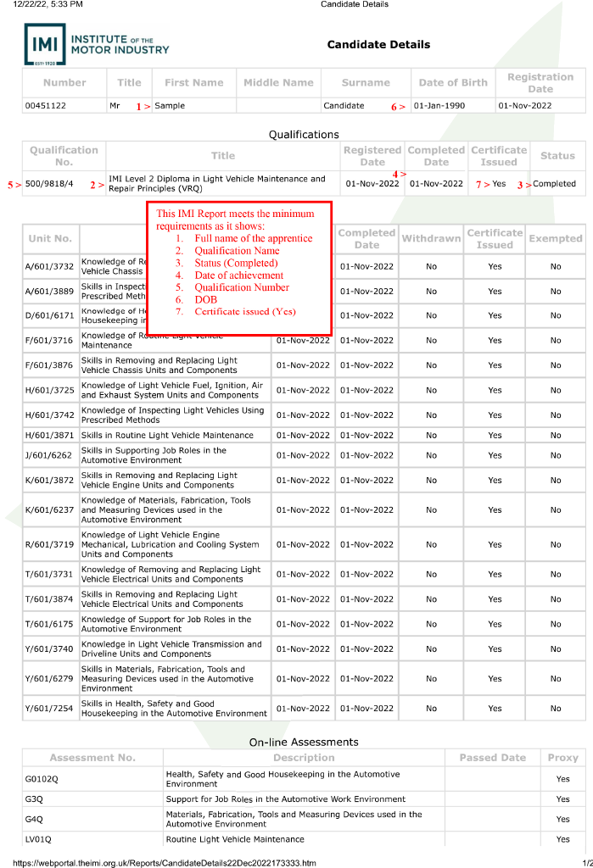Click the print timestamp 12/22/22, 5:33 PM
593x868 pixels.
[42, 5]
